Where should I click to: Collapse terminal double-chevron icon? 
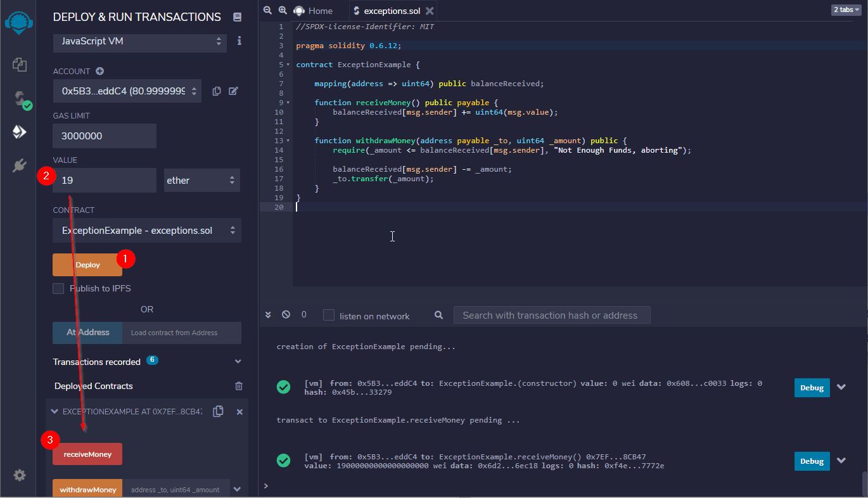(268, 314)
